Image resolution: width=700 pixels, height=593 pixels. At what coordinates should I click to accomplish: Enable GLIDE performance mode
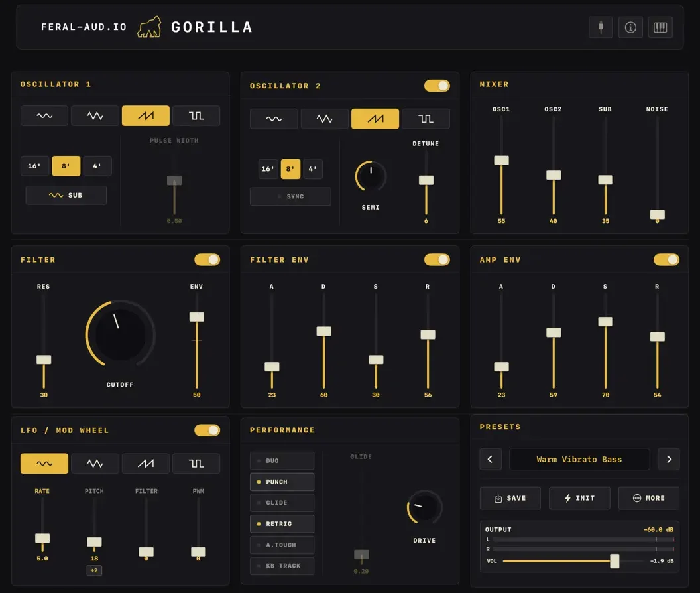(x=282, y=503)
